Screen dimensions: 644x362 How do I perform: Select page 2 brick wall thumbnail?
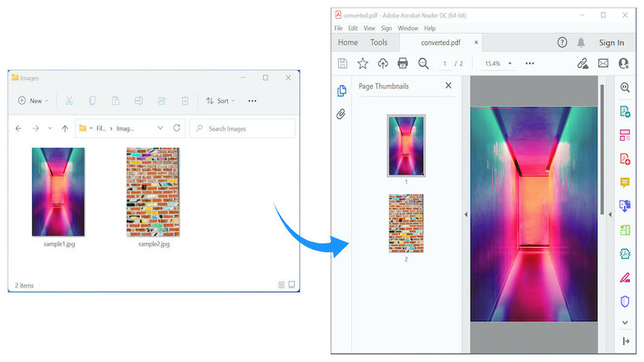click(406, 223)
